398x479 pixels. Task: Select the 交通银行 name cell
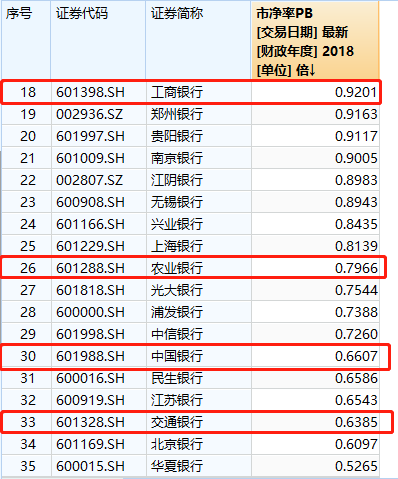tap(177, 422)
